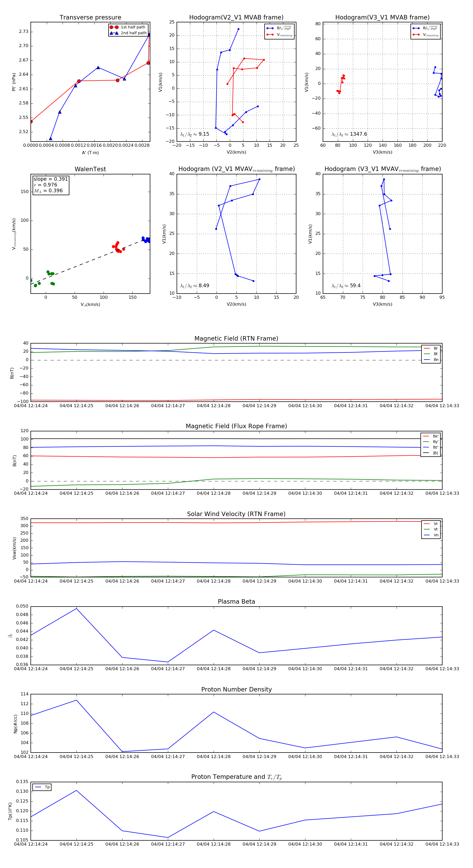Viewport: 473px width, 868px height.
Task: Select the 'Bt' legend entry
Action: [431, 354]
